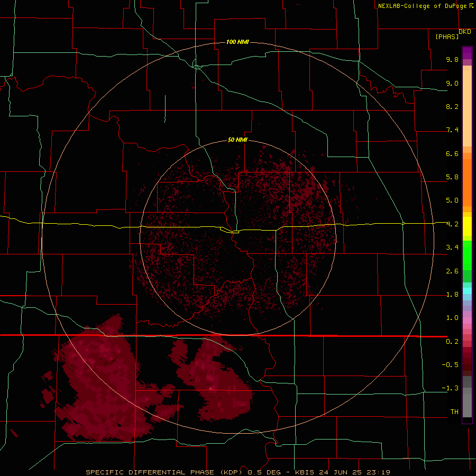Pick the bright green color bar segment
476x476 pixels.
pos(467,255)
